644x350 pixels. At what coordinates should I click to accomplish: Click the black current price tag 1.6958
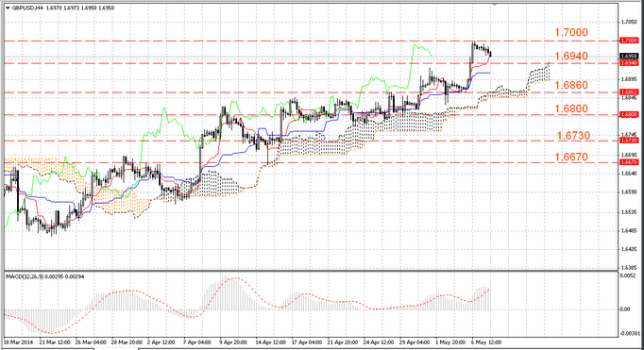pyautogui.click(x=629, y=57)
